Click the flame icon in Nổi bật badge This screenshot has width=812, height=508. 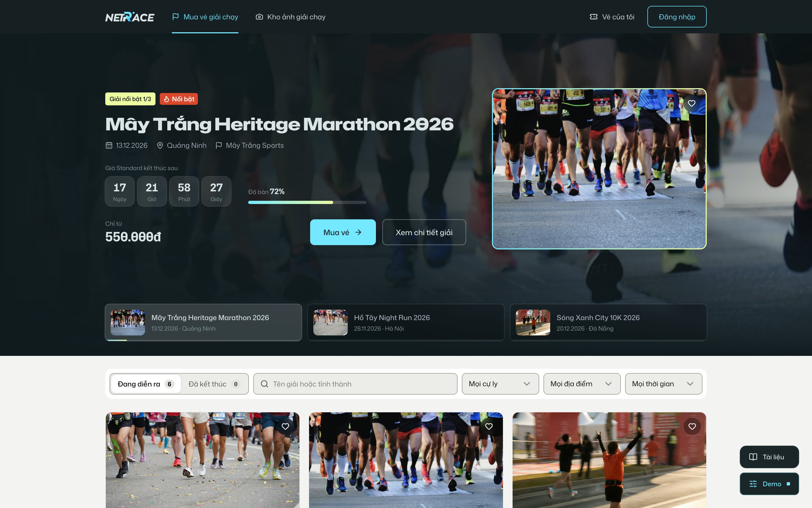(166, 99)
